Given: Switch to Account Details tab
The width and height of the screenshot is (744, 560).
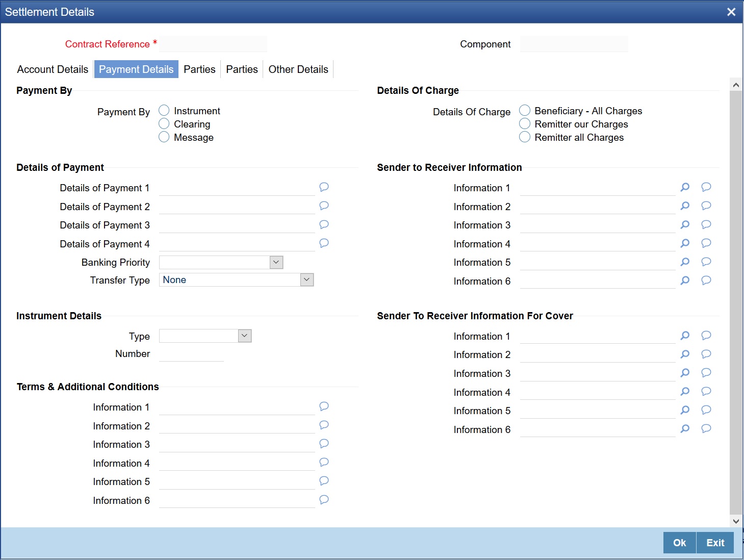Looking at the screenshot, I should coord(53,69).
